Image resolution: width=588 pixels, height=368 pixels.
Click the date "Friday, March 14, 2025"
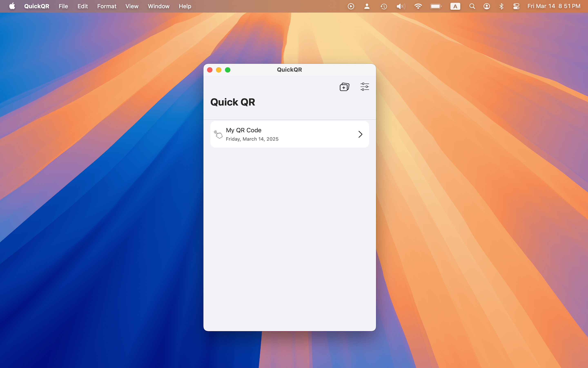click(252, 139)
